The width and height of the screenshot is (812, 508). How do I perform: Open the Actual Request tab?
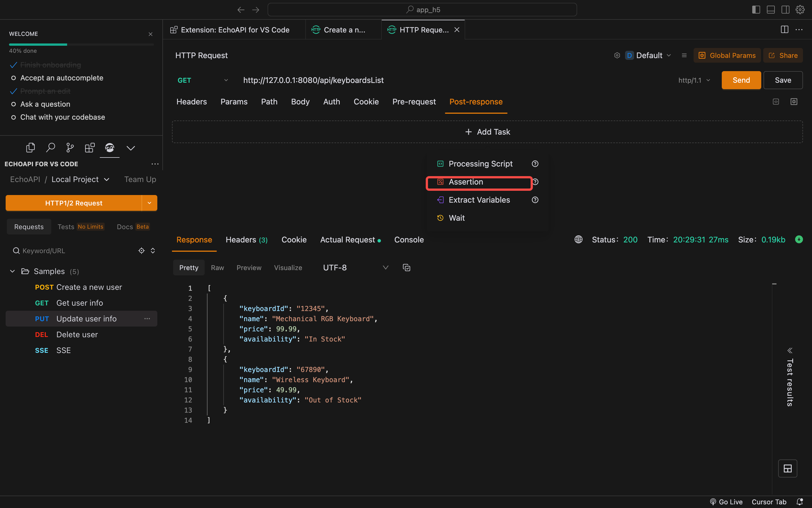[x=350, y=240]
